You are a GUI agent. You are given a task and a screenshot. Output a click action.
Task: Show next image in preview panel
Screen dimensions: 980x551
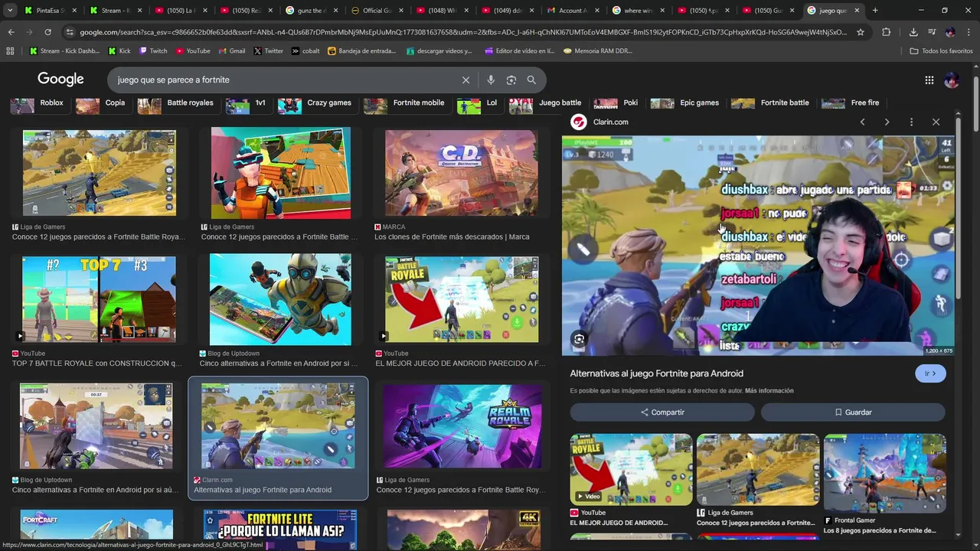(887, 122)
